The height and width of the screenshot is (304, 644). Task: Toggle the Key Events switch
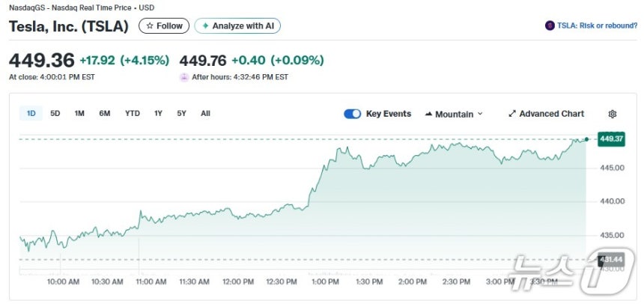point(352,114)
